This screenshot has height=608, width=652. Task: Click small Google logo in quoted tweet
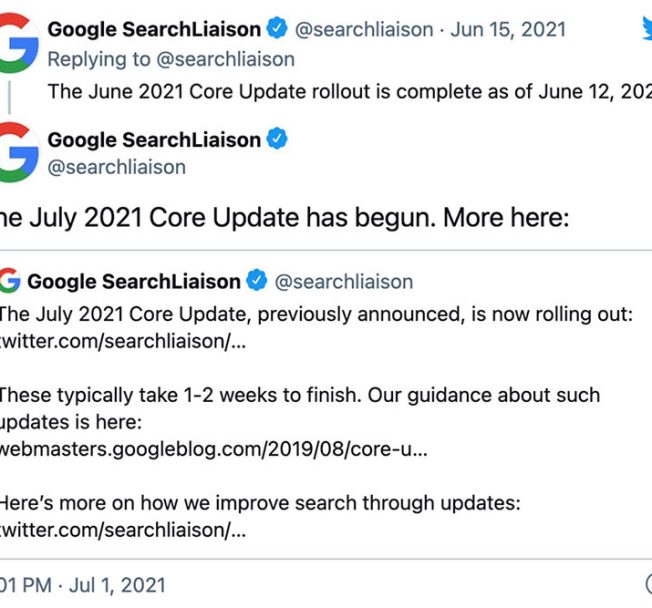(10, 281)
